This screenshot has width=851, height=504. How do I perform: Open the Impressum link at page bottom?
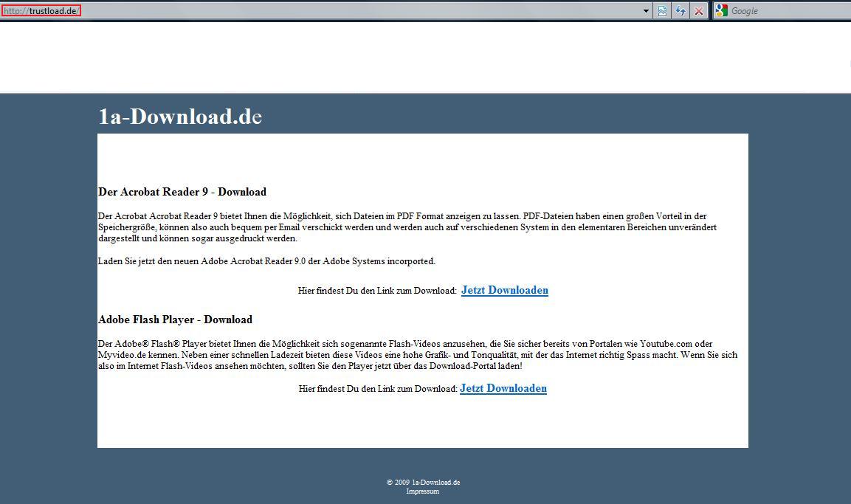pos(423,491)
